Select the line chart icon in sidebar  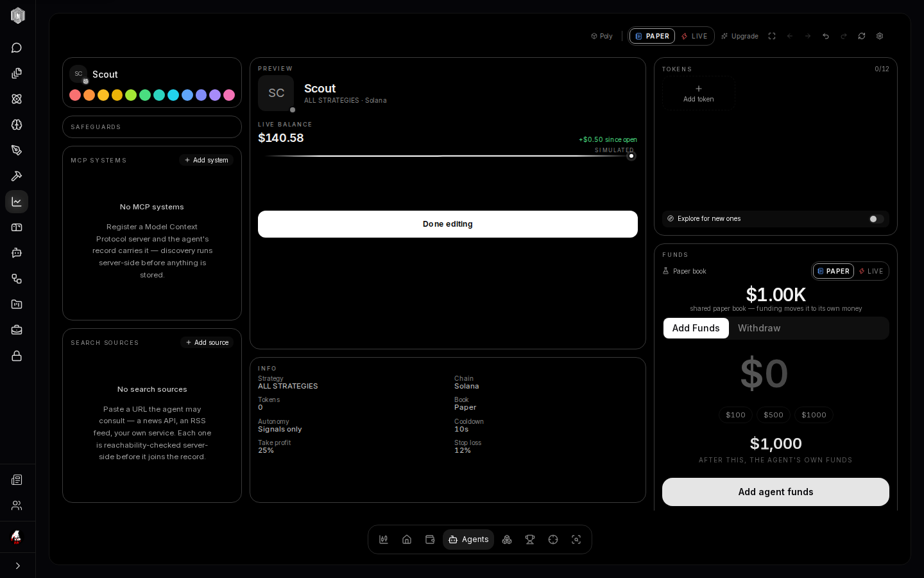(x=17, y=202)
